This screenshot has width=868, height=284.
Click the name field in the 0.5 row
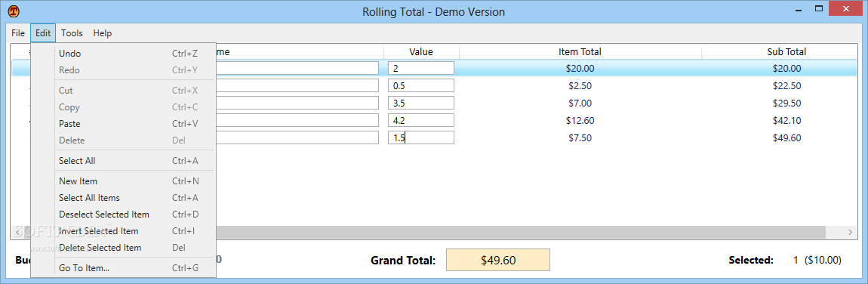[297, 86]
